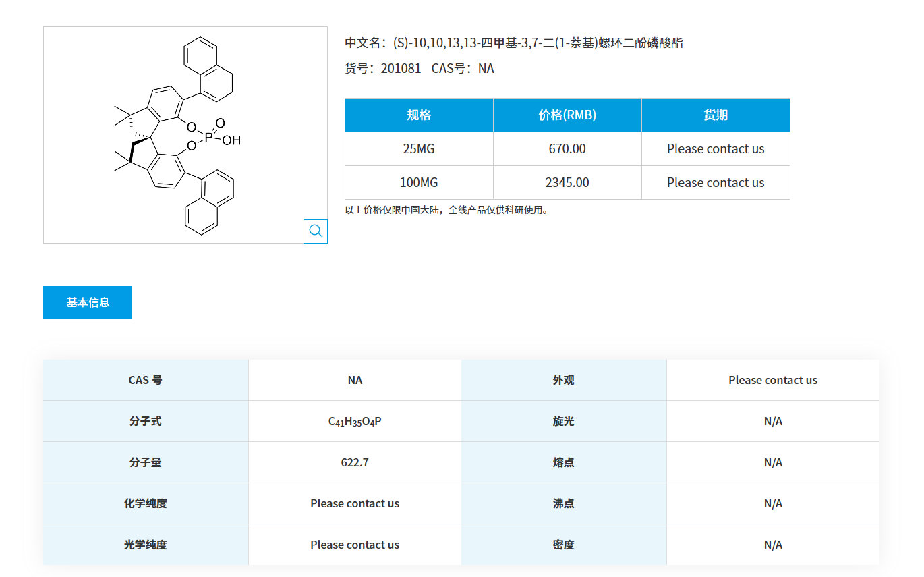The height and width of the screenshot is (577, 924).
Task: Click 'Please contact us' next to 光学纯度
Action: point(355,544)
